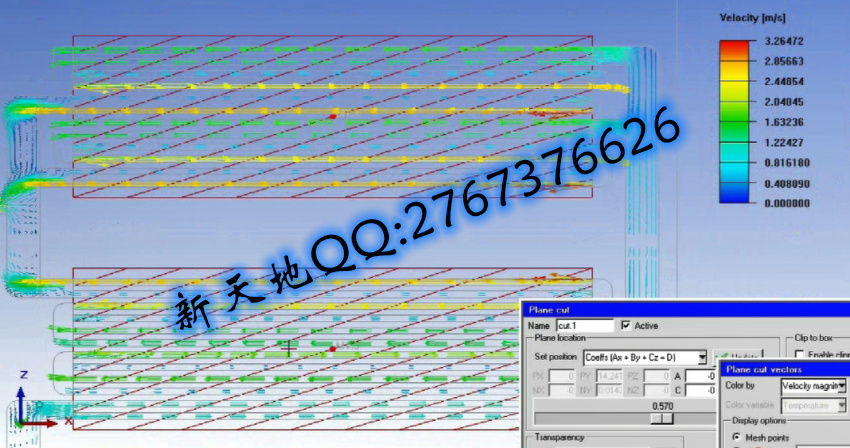Open the Set position dropdown
The width and height of the screenshot is (850, 448).
point(701,357)
